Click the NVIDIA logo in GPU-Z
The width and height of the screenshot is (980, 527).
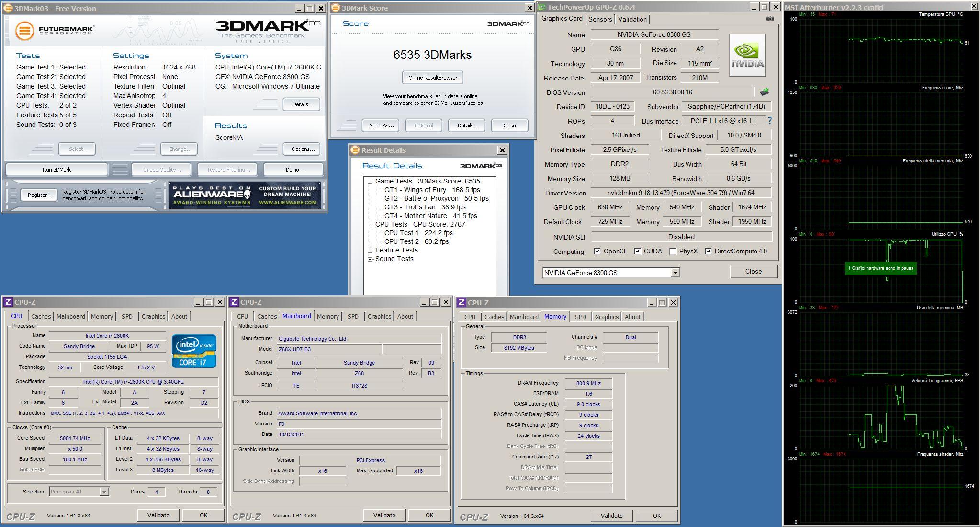click(747, 55)
